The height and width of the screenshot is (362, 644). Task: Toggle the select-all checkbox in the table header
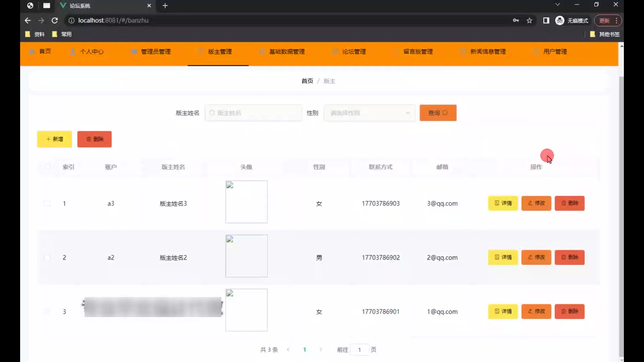[x=48, y=167]
